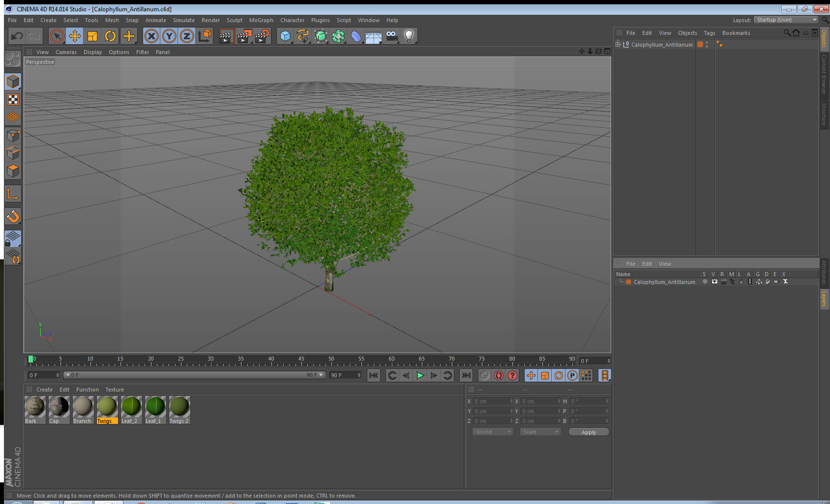Click the Autokeying red button

tap(499, 375)
